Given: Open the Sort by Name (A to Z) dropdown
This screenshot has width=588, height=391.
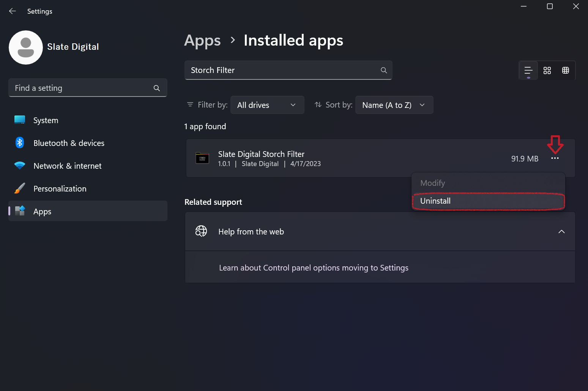Looking at the screenshot, I should (394, 105).
